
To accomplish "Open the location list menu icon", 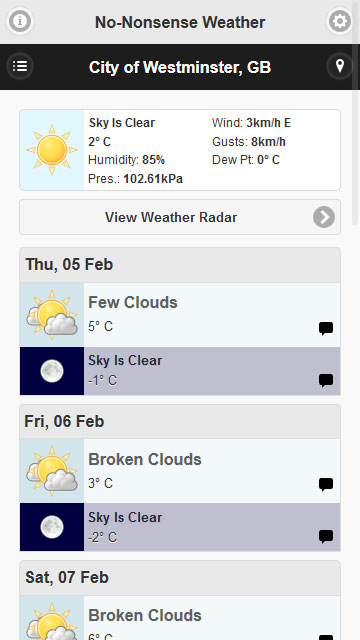I will pyautogui.click(x=20, y=66).
